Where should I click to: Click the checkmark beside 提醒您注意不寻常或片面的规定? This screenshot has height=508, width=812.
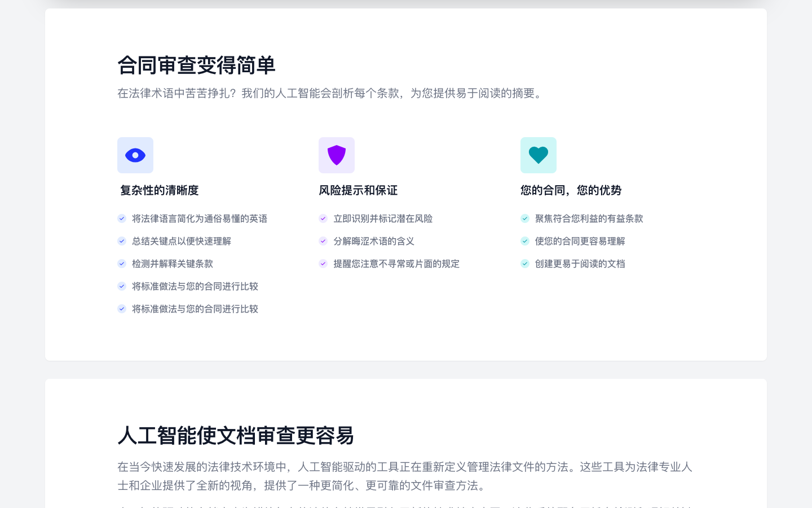323,264
